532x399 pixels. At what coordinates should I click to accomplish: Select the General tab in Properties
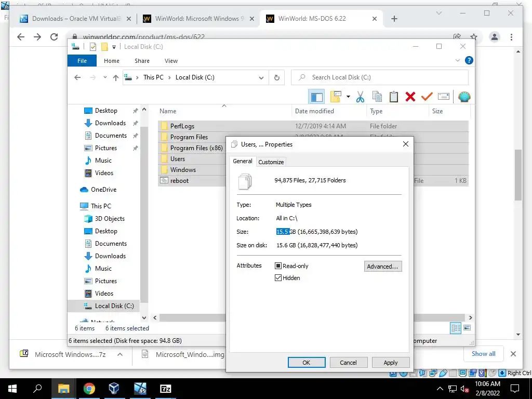pyautogui.click(x=242, y=161)
